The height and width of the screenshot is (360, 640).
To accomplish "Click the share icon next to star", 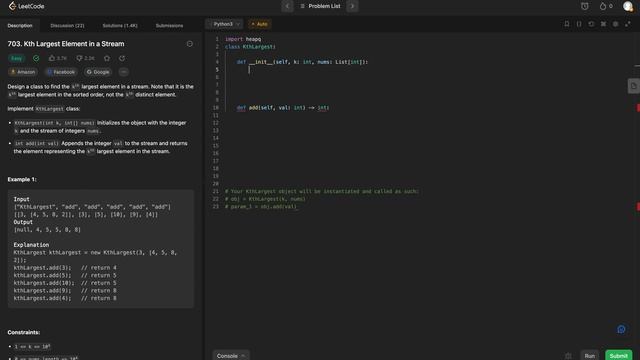I will (122, 58).
